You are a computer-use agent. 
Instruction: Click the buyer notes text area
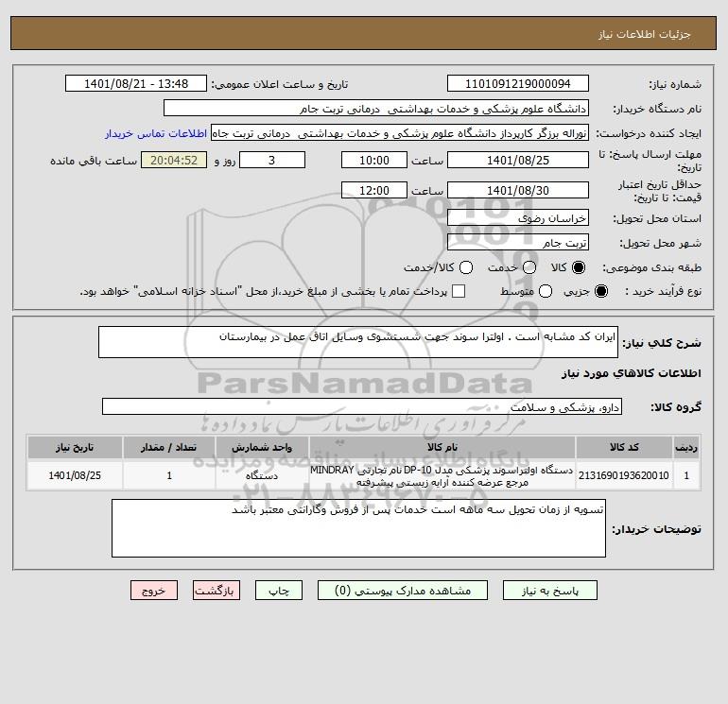tap(358, 528)
